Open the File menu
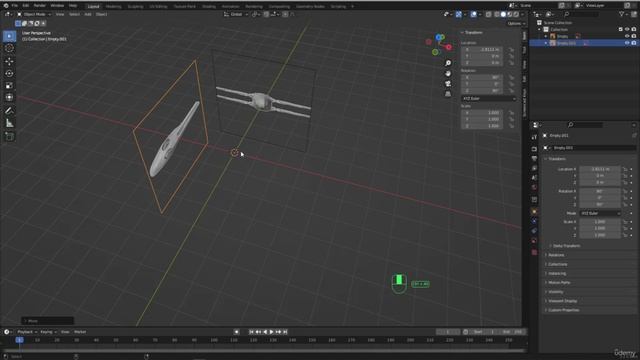Viewport: 640px width, 360px height. pos(15,6)
